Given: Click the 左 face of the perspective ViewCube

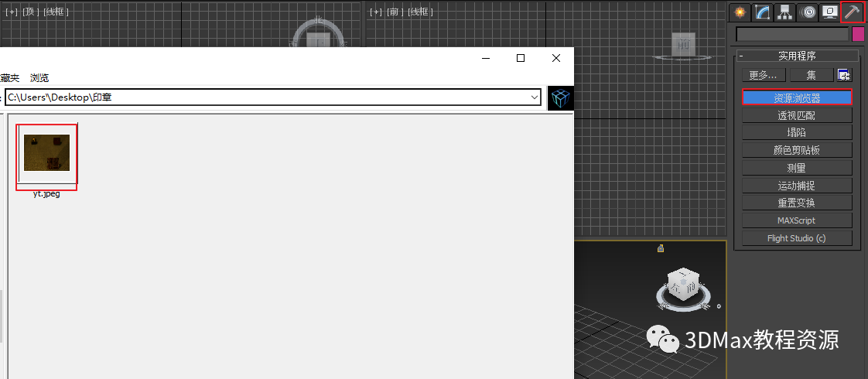Looking at the screenshot, I should (676, 288).
